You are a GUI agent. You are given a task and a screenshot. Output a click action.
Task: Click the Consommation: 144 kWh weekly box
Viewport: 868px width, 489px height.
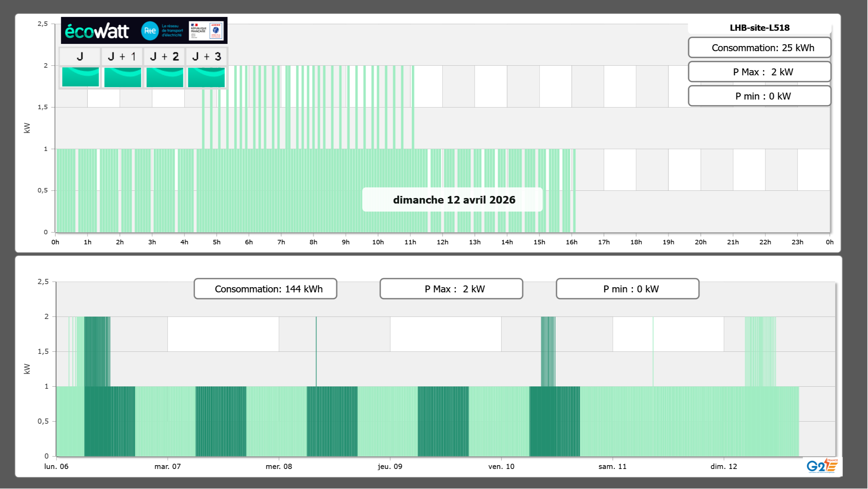pos(265,289)
